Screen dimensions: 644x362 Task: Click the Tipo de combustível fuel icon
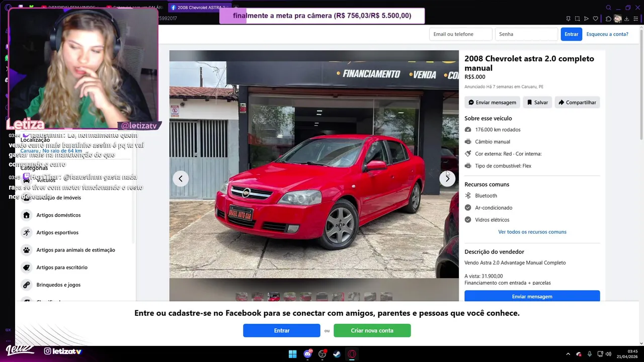[468, 166]
